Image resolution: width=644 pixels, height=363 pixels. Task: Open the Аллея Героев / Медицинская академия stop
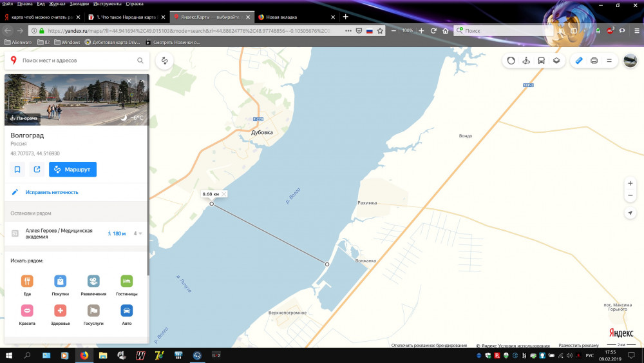click(x=59, y=233)
